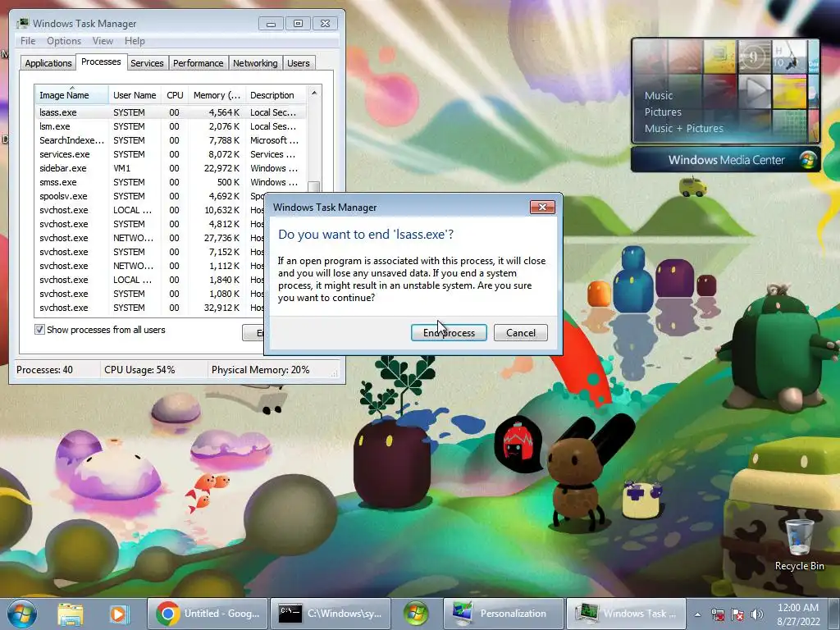Image resolution: width=840 pixels, height=630 pixels.
Task: Click the network tray icon
Action: pos(717,614)
